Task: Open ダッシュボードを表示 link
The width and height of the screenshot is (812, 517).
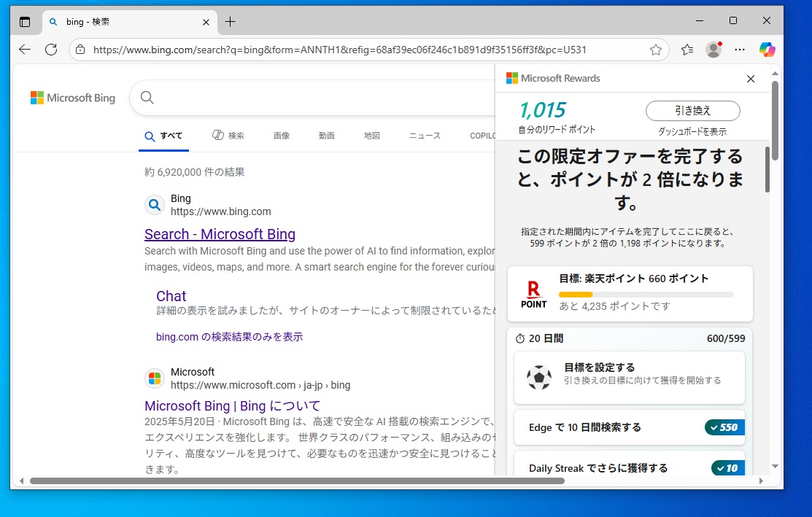Action: point(692,132)
